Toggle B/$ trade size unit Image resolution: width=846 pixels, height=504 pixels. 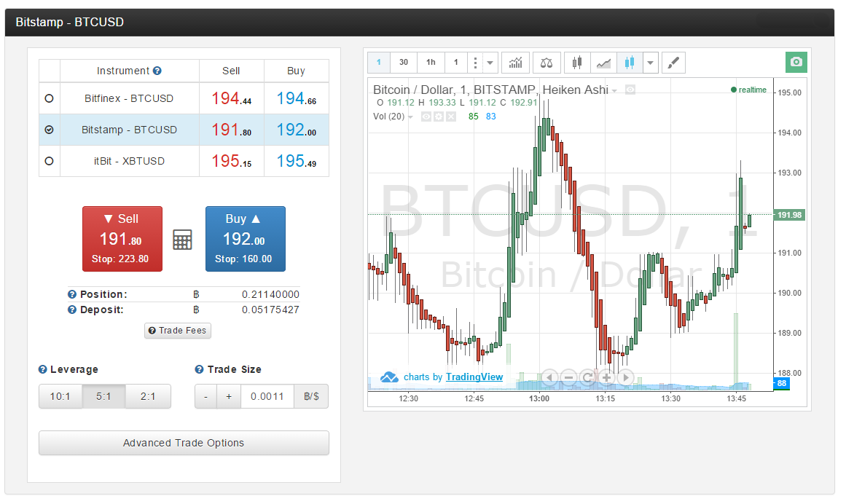pyautogui.click(x=311, y=396)
